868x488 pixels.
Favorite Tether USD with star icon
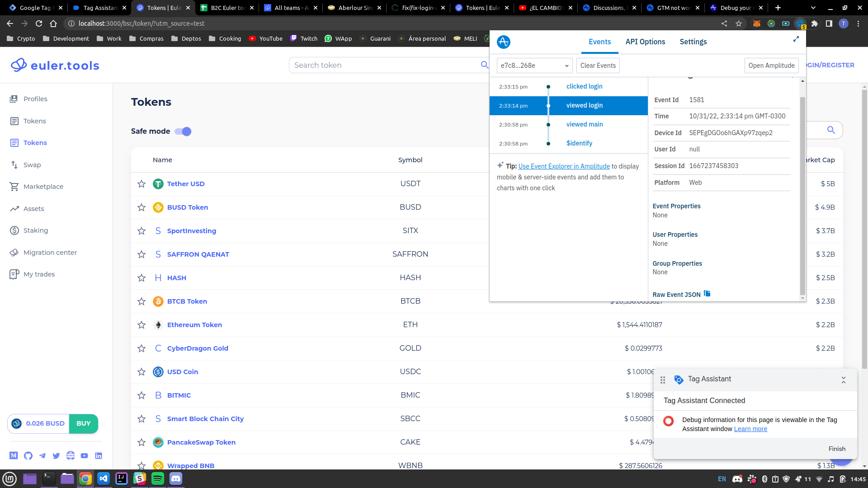click(x=142, y=184)
